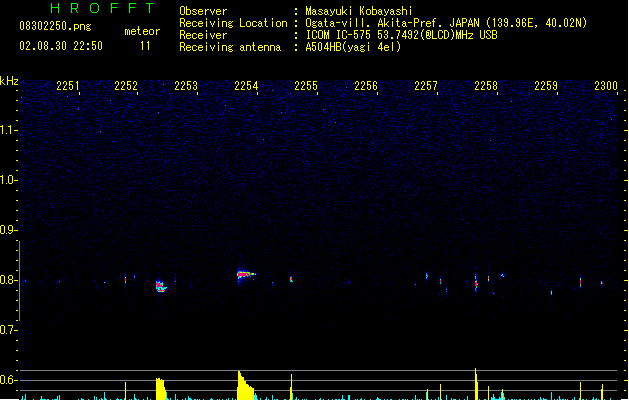
Task: Click the 'meteor' count label
Action: 142,31
